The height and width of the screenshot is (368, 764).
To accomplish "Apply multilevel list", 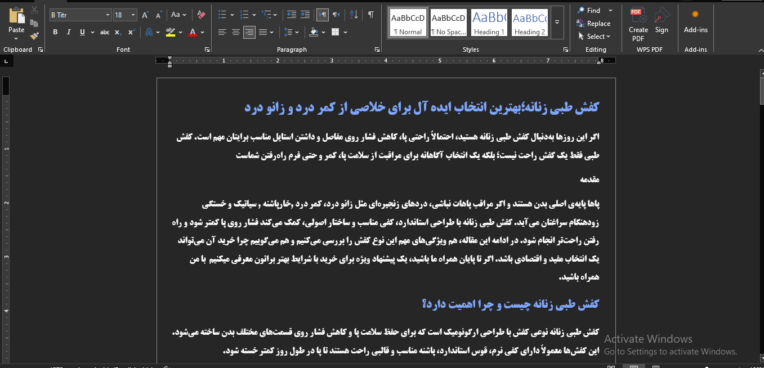I will [266, 15].
